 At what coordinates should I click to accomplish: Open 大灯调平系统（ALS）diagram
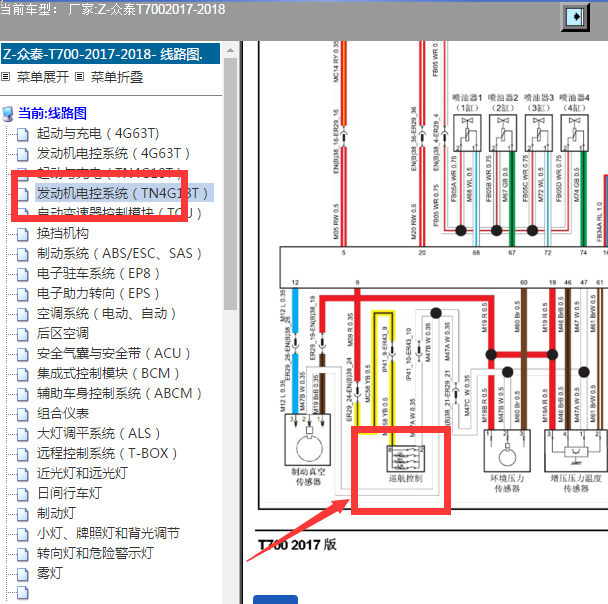98,433
